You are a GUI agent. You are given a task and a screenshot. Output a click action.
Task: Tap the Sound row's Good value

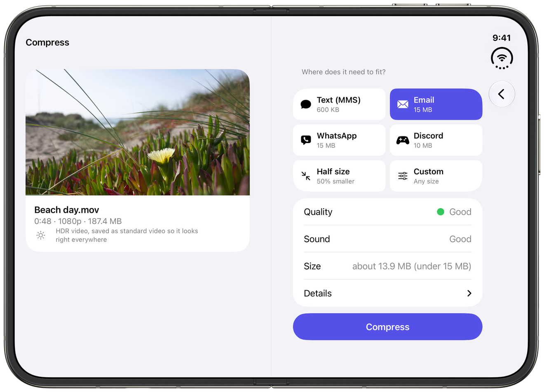[x=460, y=239]
